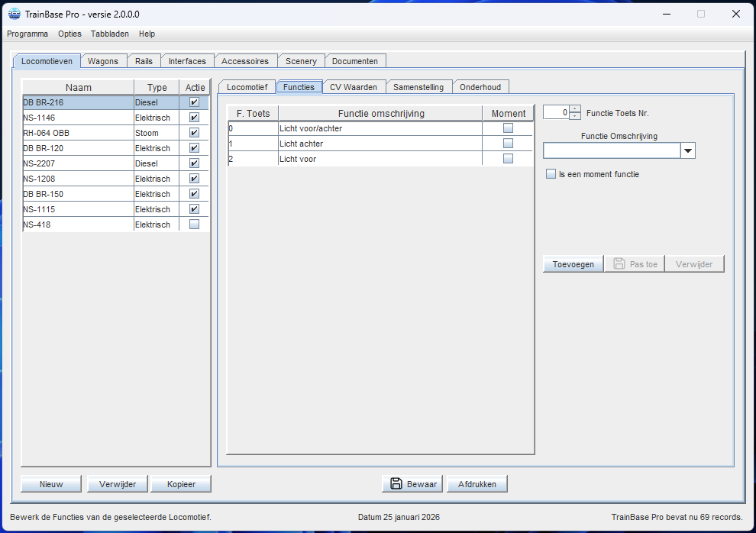Screen dimensions: 756x533
Task: Decrease the Functie Toets Nr. spinner
Action: [575, 116]
